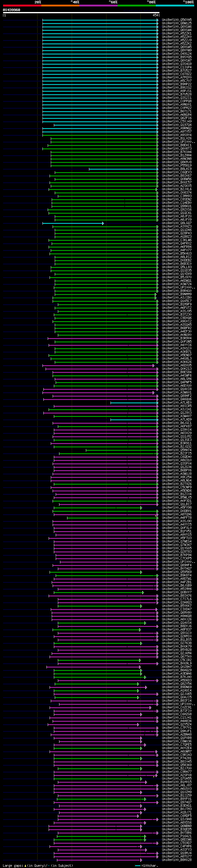This screenshot has height=868, width=197.
Task: Select the UniRef100_B9HP22 label
Action: 177,84
